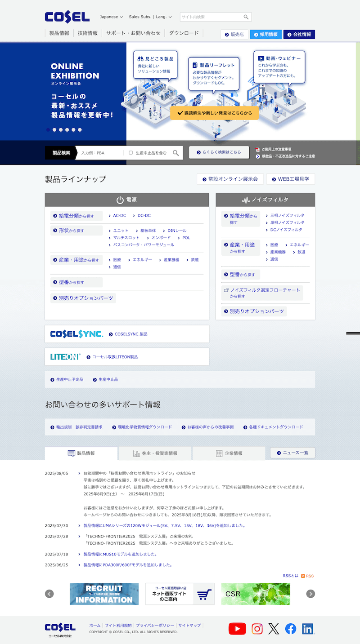Select the first carousel slide dot
The image size is (360, 644).
pos(48,130)
